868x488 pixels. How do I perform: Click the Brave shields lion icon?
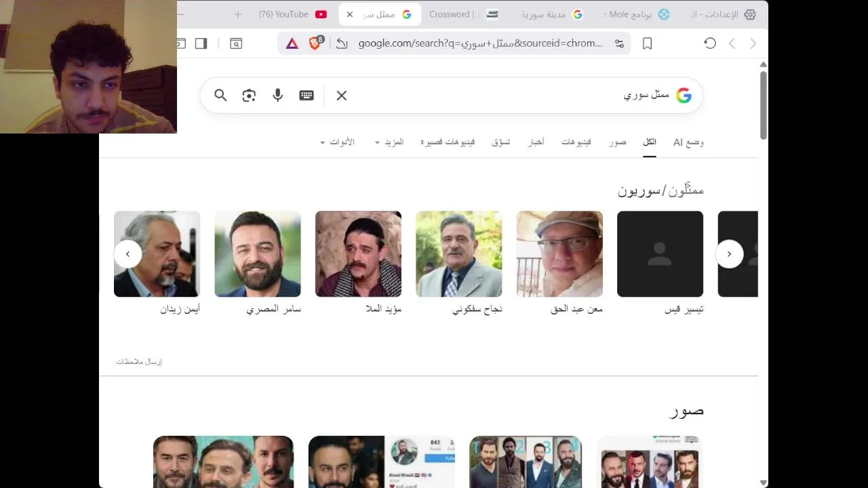pyautogui.click(x=315, y=43)
